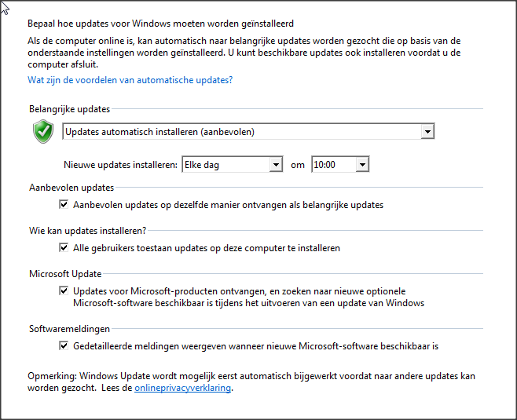Click the 'Aanbevolen updates' section header
The height and width of the screenshot is (420, 517).
click(71, 188)
